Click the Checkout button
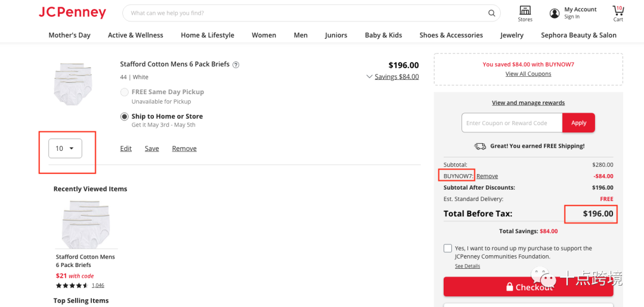 (x=528, y=287)
